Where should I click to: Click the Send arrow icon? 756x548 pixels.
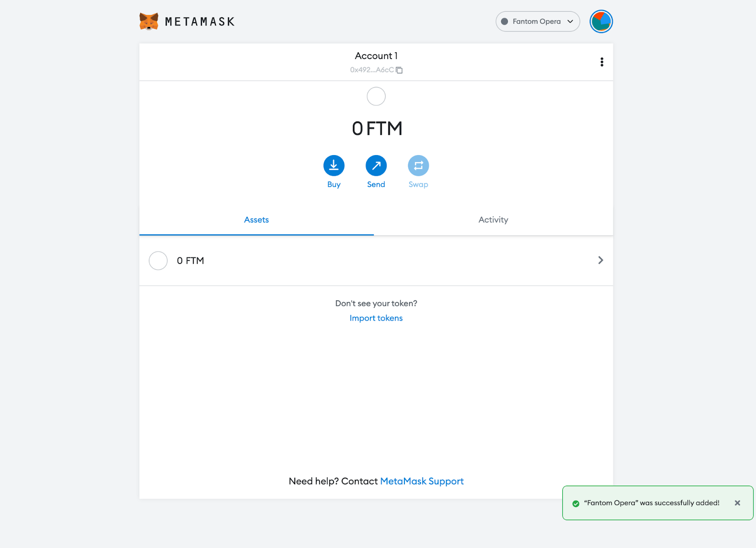(376, 165)
